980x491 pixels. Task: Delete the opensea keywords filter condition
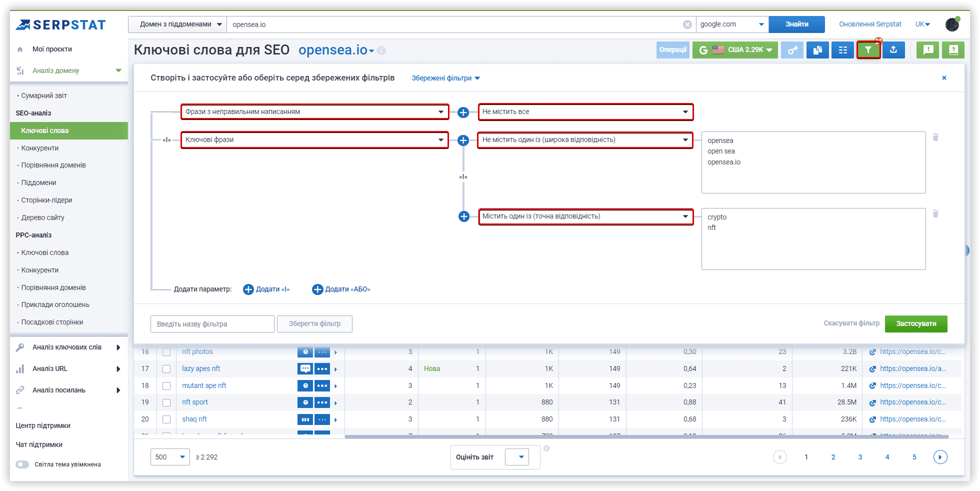click(x=935, y=137)
